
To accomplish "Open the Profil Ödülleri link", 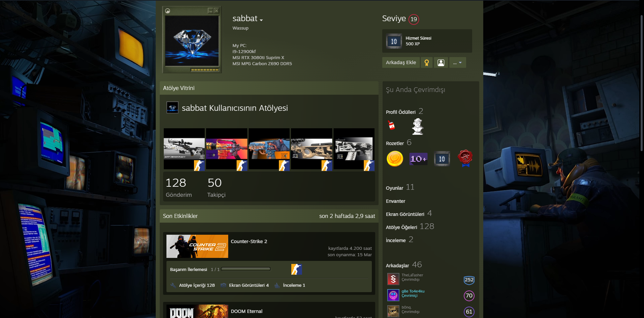I will coord(401,112).
